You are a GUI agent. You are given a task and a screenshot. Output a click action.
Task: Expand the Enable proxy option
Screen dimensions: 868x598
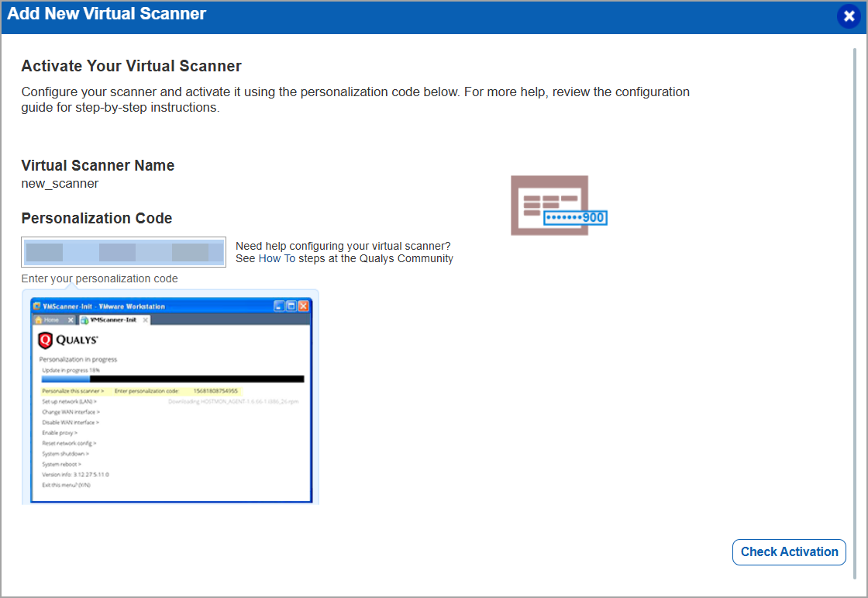point(60,433)
